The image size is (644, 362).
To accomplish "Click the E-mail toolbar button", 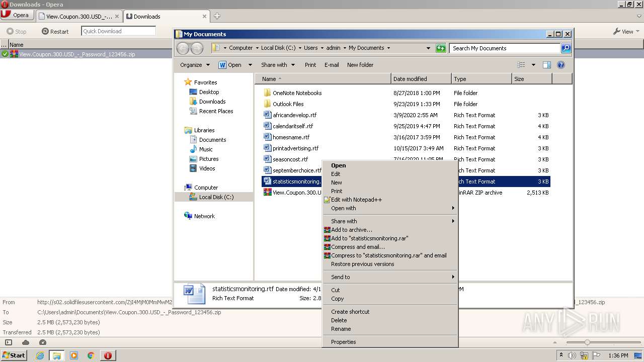I will pyautogui.click(x=332, y=65).
